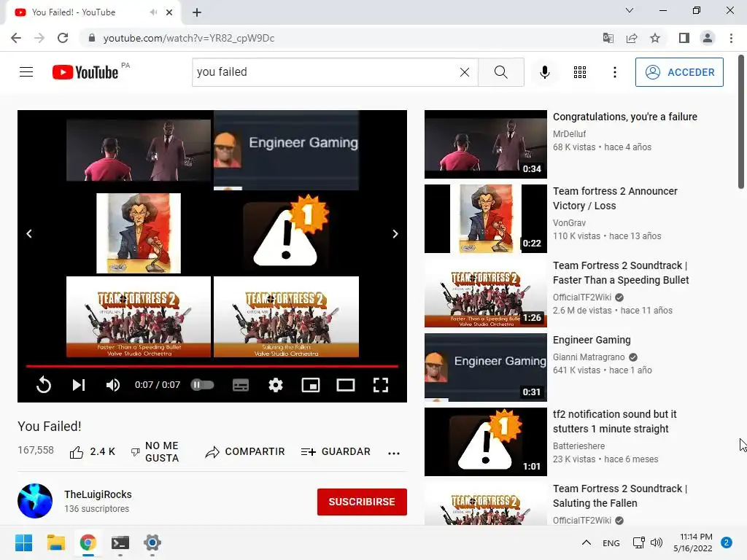747x560 pixels.
Task: Open YouTube settings three-dot menu
Action: point(614,72)
